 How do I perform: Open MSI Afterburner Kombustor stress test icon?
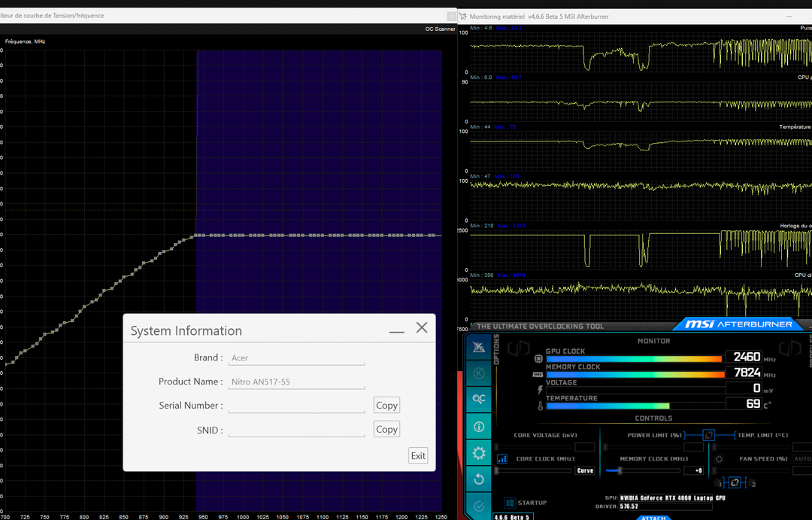[x=478, y=373]
